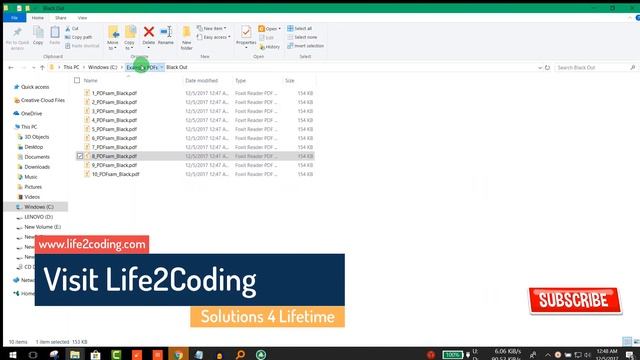The image size is (640, 360).
Task: Select file 10_PDFsam_Black.pdf
Action: [x=116, y=174]
